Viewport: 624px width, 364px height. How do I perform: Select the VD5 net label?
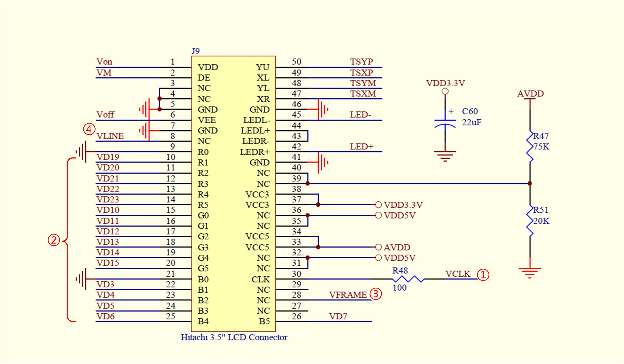pyautogui.click(x=105, y=306)
